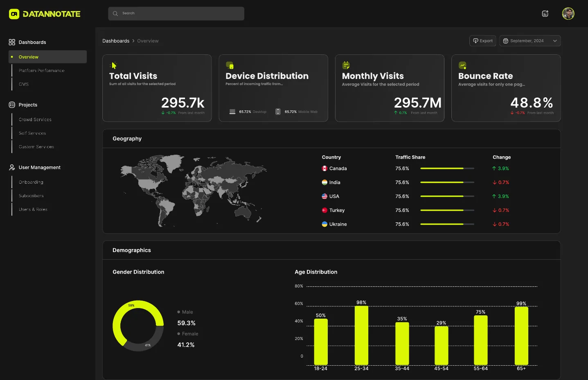The height and width of the screenshot is (380, 588).
Task: Select Overview in the sidebar
Action: pyautogui.click(x=47, y=57)
